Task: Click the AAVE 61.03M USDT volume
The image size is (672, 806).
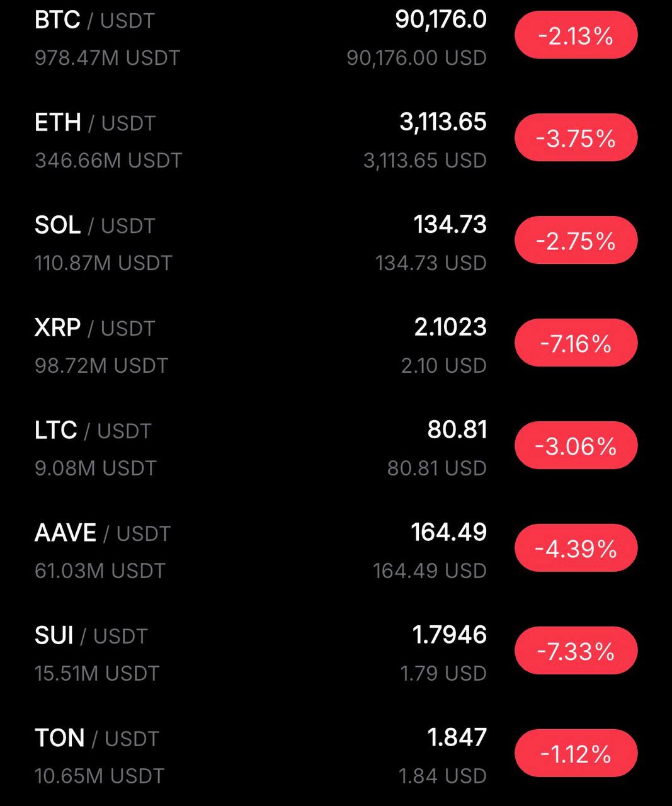Action: point(100,571)
